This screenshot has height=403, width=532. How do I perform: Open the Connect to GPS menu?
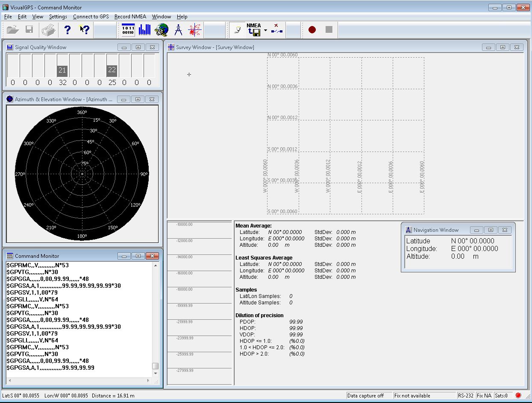pyautogui.click(x=91, y=17)
